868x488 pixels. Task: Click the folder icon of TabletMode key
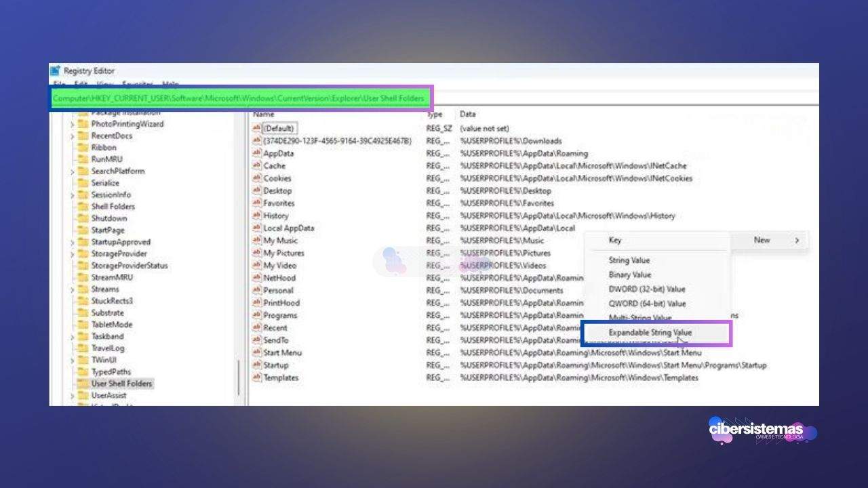pyautogui.click(x=83, y=325)
